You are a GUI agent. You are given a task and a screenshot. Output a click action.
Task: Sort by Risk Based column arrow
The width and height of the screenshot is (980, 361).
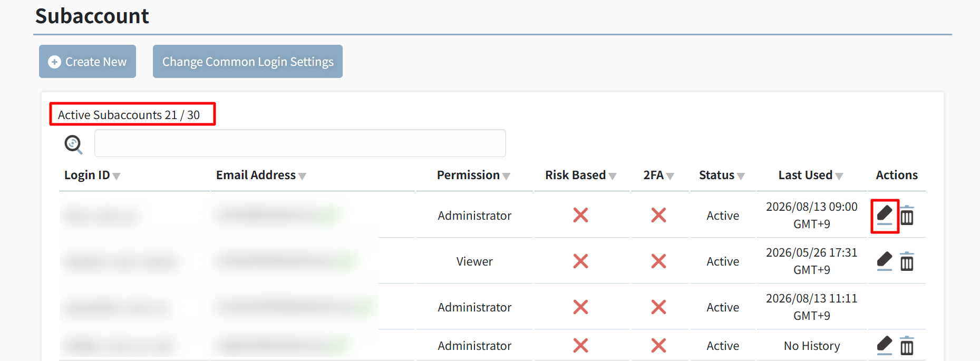click(x=613, y=177)
